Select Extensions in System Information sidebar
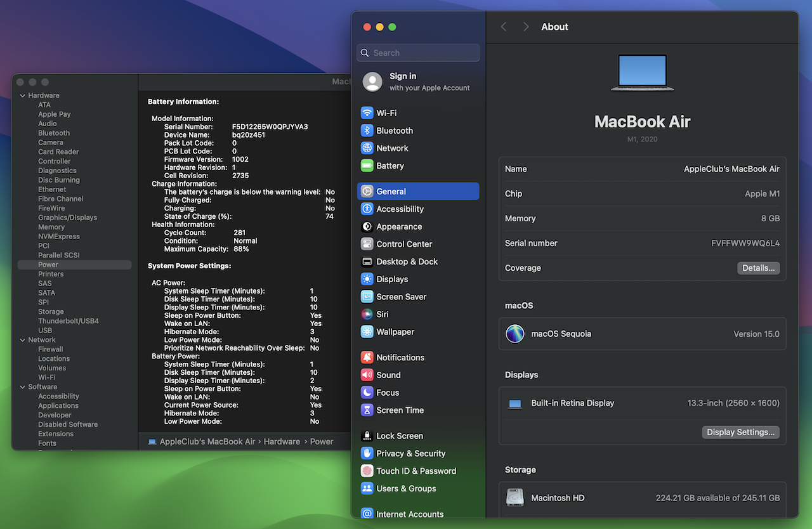The image size is (812, 529). coord(56,434)
